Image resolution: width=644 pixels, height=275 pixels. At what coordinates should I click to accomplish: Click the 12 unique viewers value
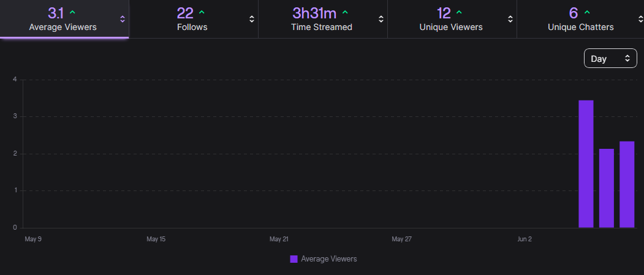[x=444, y=13]
